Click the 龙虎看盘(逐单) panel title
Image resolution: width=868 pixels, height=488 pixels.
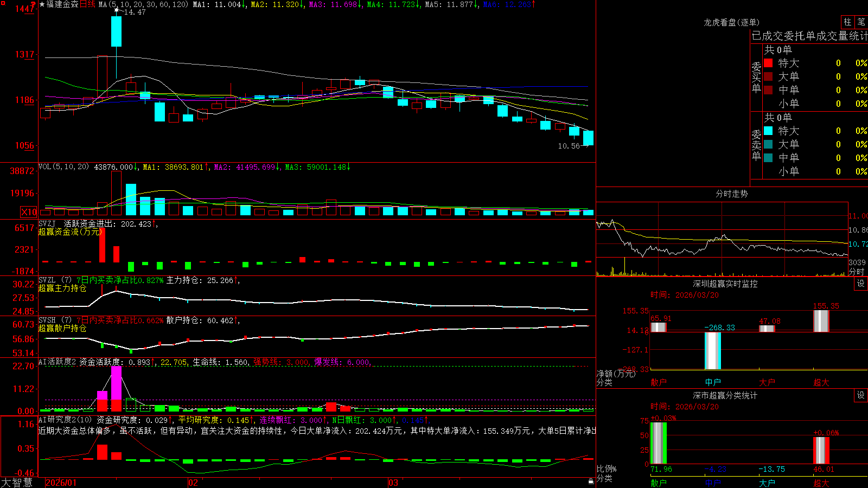732,22
